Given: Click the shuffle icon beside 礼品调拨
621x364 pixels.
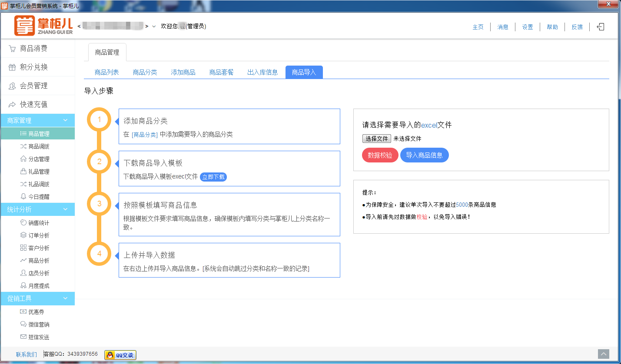Looking at the screenshot, I should [23, 184].
